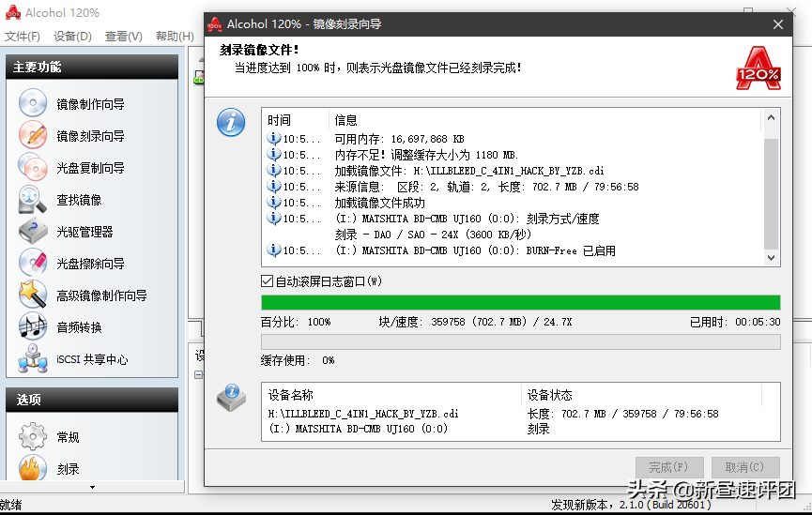Toggle the 自动滚屏日志窗口 checkbox

click(x=268, y=281)
